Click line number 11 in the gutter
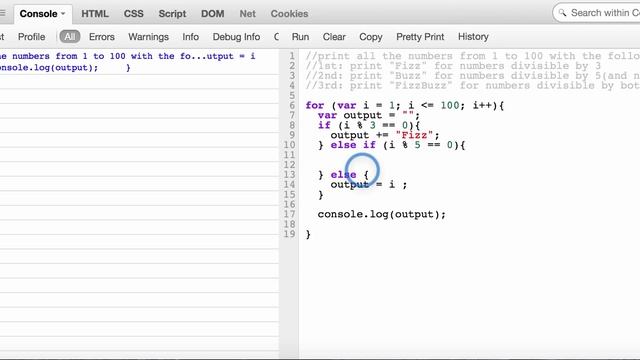The width and height of the screenshot is (640, 360). click(x=289, y=155)
